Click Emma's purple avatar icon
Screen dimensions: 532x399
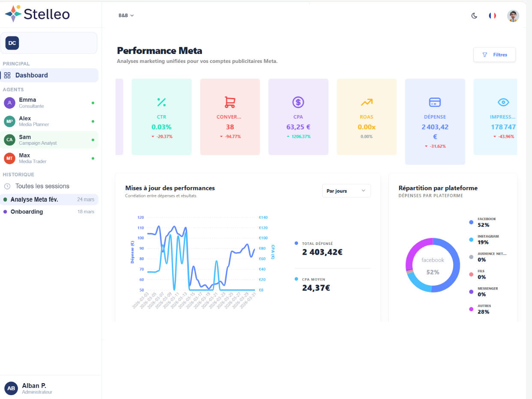click(9, 103)
